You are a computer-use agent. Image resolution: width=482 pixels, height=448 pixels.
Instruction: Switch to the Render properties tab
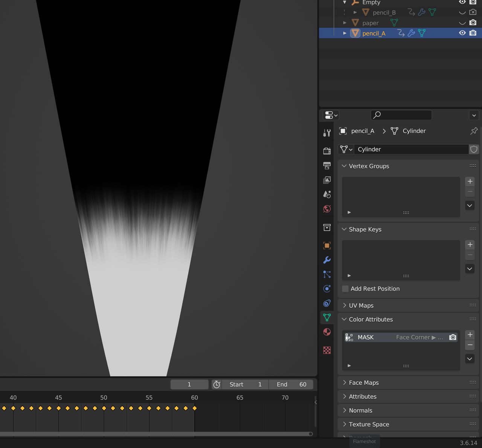coord(327,151)
